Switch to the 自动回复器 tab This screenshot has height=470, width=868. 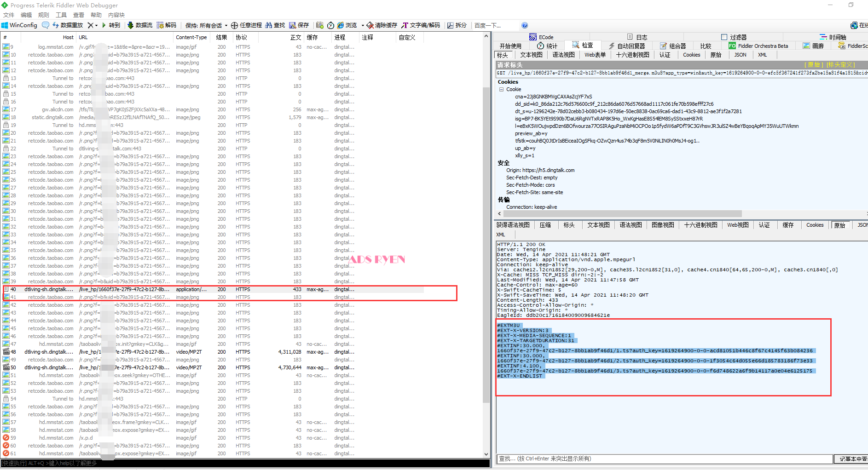point(627,46)
